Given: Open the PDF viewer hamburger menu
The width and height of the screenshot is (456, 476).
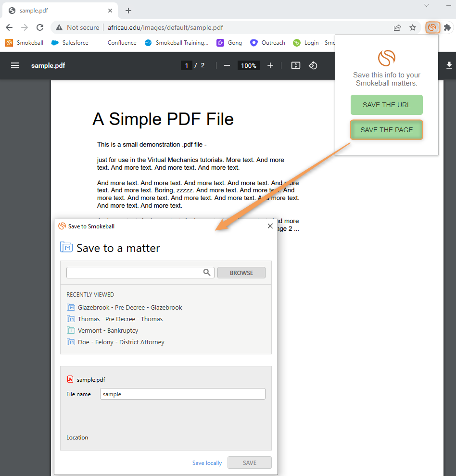Looking at the screenshot, I should [15, 65].
